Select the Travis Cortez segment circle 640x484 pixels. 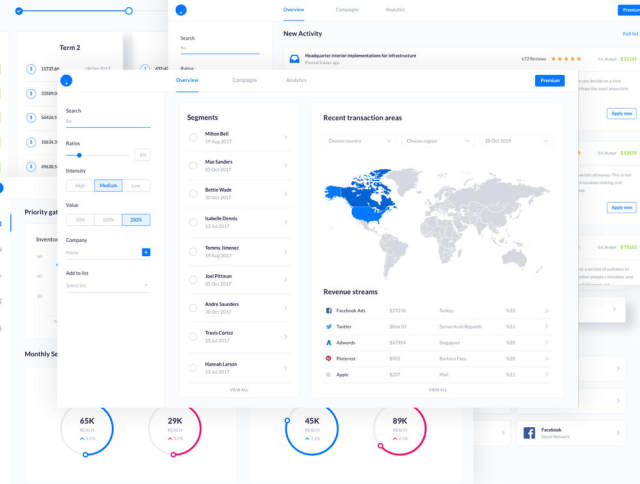193,336
